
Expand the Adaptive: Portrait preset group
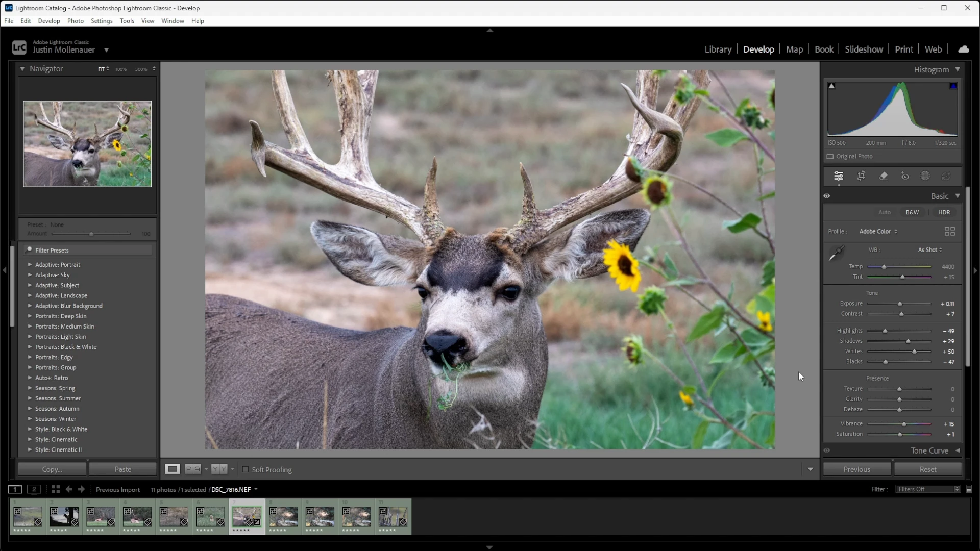(30, 265)
